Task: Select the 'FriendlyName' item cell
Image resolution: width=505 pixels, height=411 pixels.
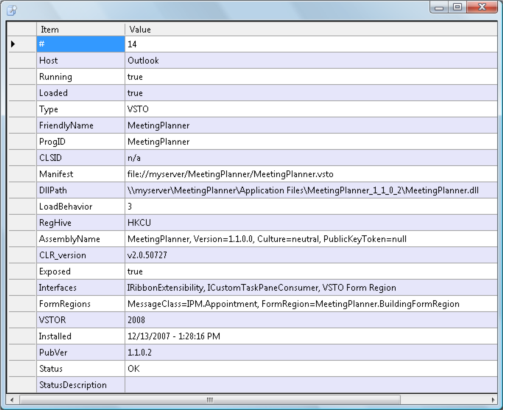Action: pos(81,125)
